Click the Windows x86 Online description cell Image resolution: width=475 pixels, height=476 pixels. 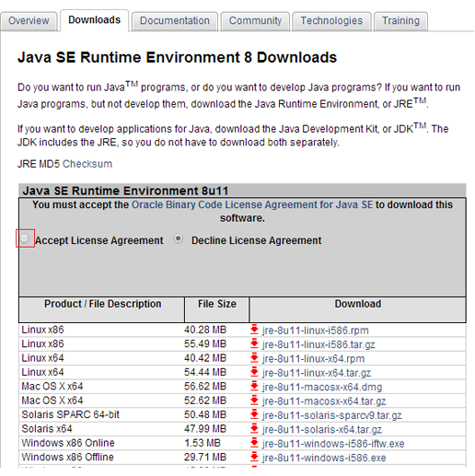tap(68, 443)
